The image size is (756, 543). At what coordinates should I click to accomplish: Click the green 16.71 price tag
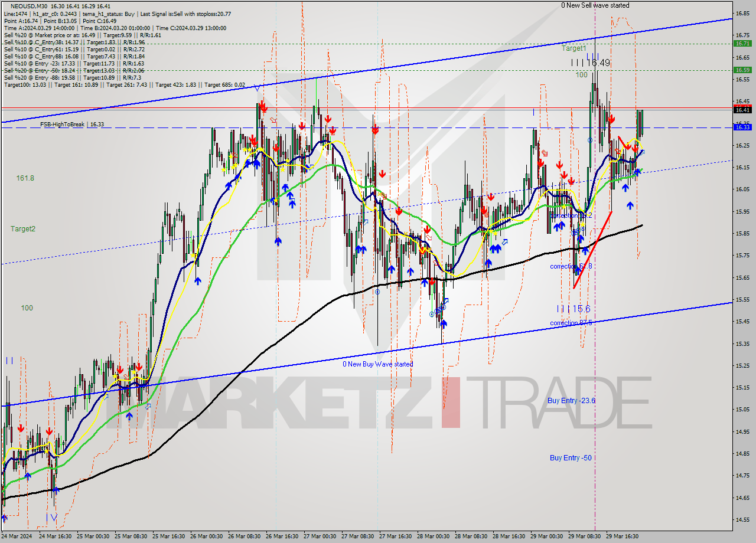pos(742,43)
